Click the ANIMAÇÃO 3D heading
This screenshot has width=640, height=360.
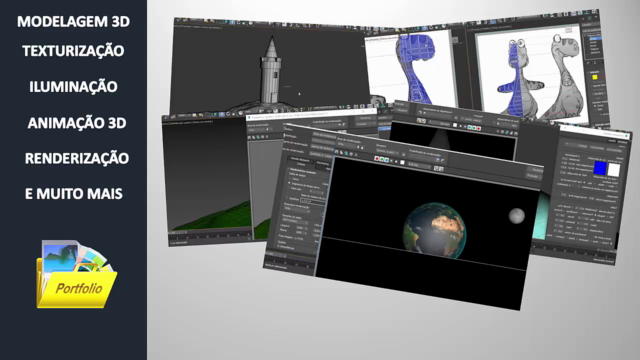[x=77, y=123]
